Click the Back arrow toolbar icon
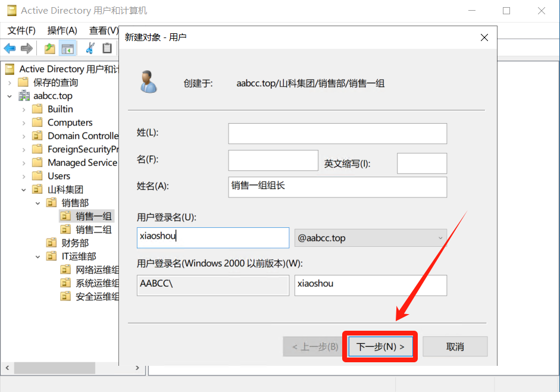The width and height of the screenshot is (560, 392). 10,48
